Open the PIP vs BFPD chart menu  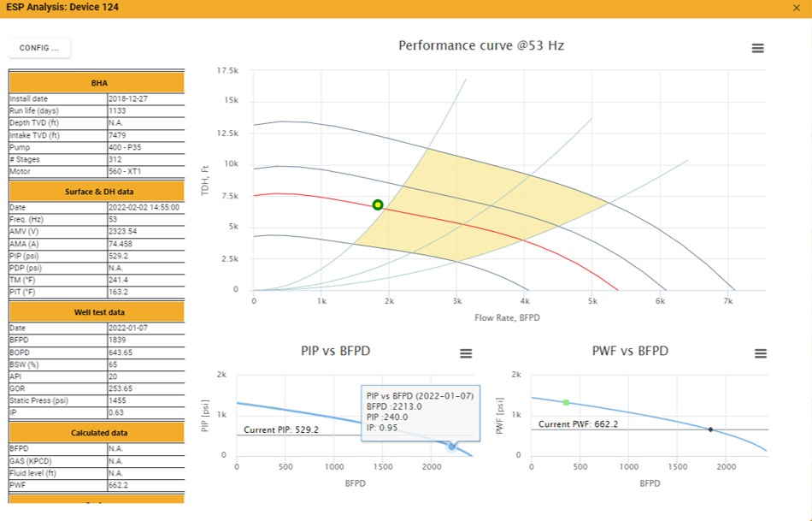466,354
